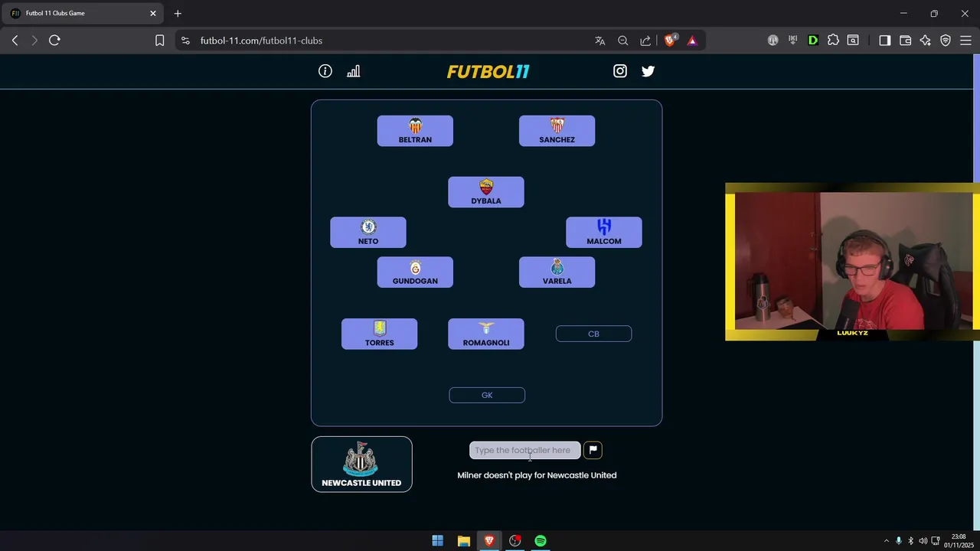Viewport: 980px width, 551px height.
Task: Open the extensions puzzle icon
Action: pyautogui.click(x=833, y=41)
